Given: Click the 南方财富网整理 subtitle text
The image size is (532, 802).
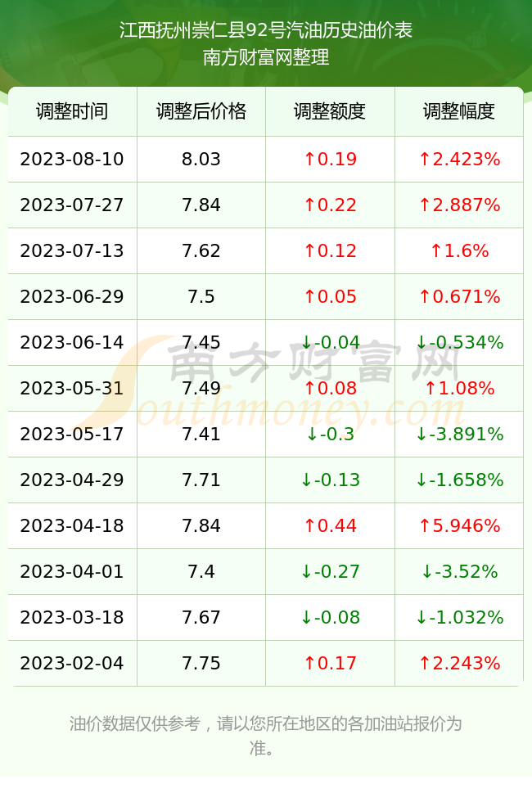Looking at the screenshot, I should [266, 56].
